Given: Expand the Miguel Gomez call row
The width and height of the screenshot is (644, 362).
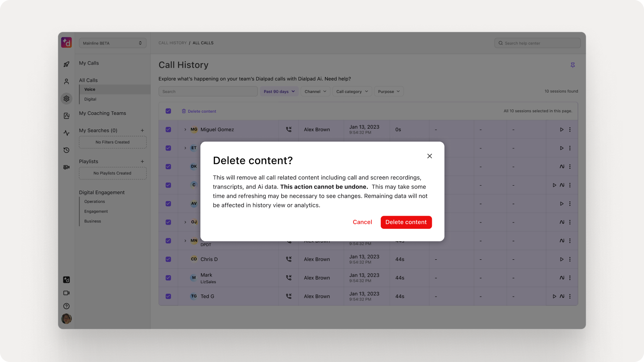Looking at the screenshot, I should tap(185, 129).
